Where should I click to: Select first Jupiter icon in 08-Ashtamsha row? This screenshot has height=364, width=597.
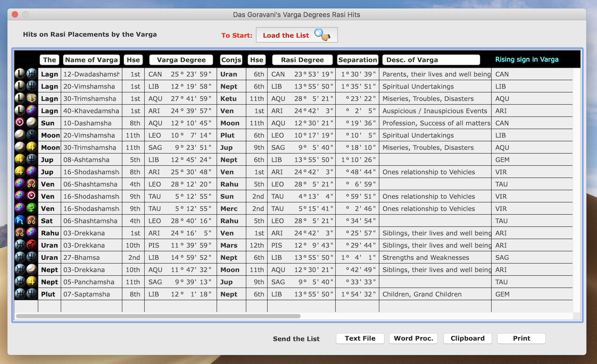pos(20,160)
